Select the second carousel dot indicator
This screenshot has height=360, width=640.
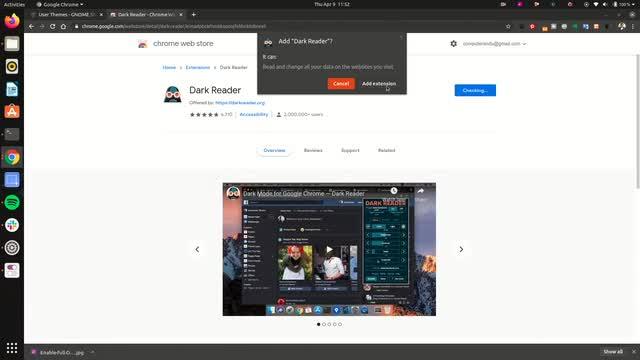click(324, 324)
